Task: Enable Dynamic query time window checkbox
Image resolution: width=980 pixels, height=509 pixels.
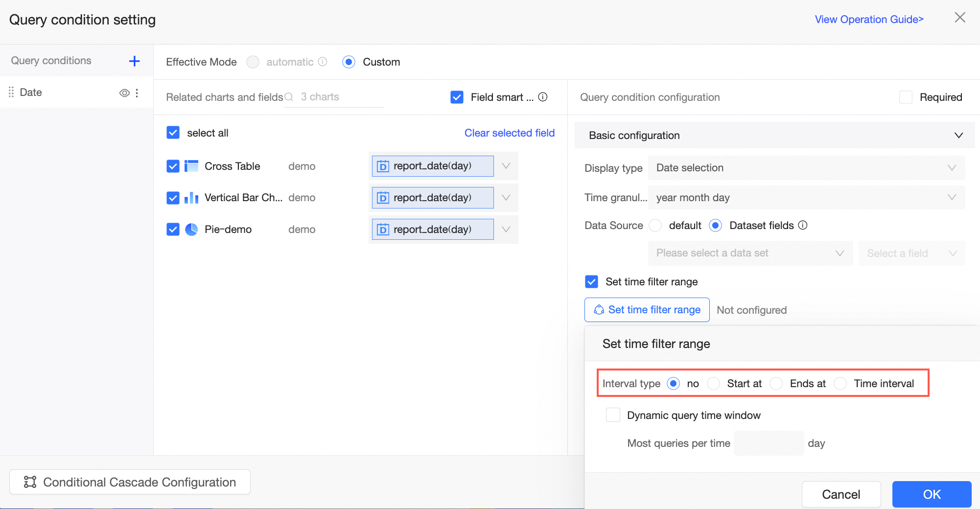Action: (x=613, y=415)
